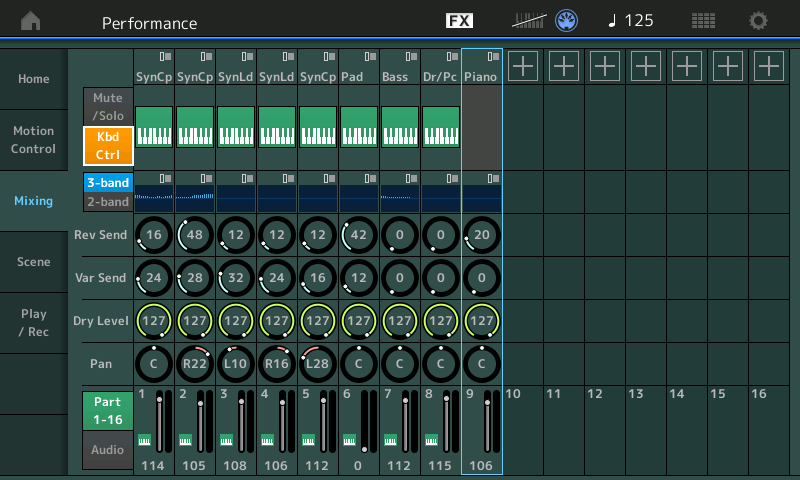Enable the Kbd Ctrl button
800x480 pixels.
point(108,145)
